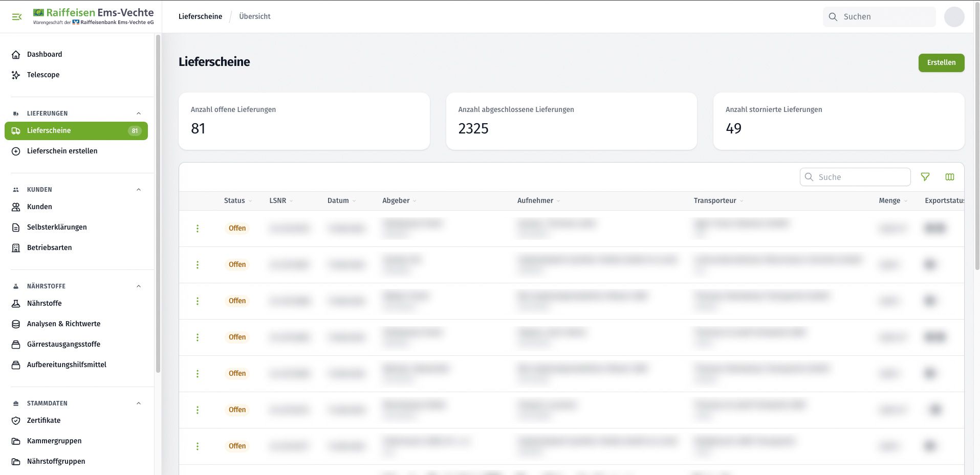Focus the table Suche field
This screenshot has height=475, width=980.
point(855,177)
